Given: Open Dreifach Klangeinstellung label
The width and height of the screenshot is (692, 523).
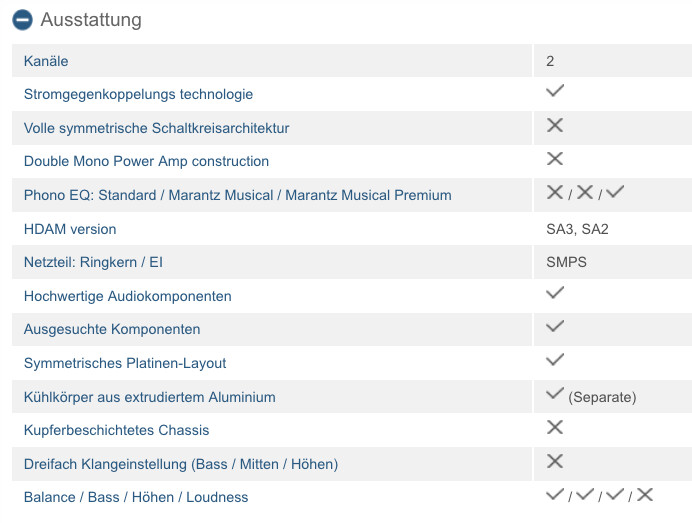Looking at the screenshot, I should click(181, 464).
